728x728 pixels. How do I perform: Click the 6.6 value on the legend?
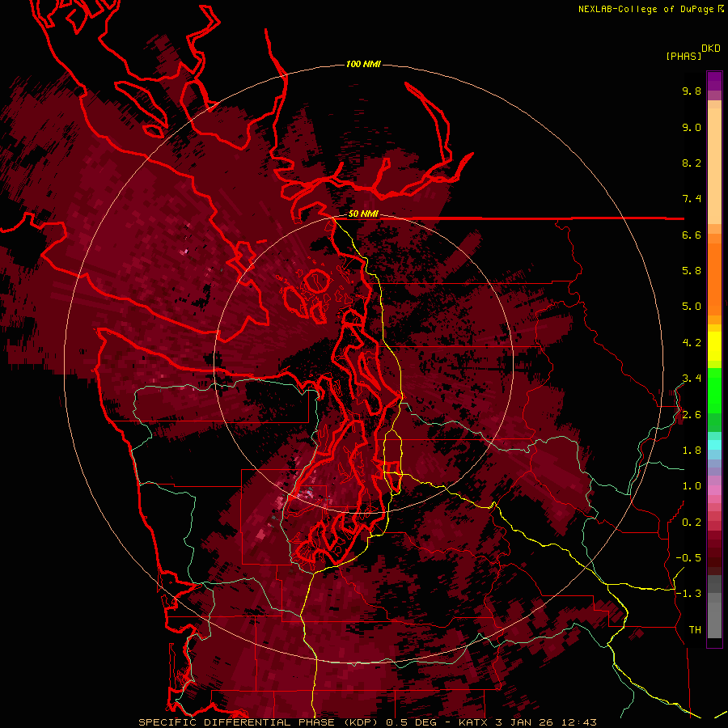click(692, 235)
